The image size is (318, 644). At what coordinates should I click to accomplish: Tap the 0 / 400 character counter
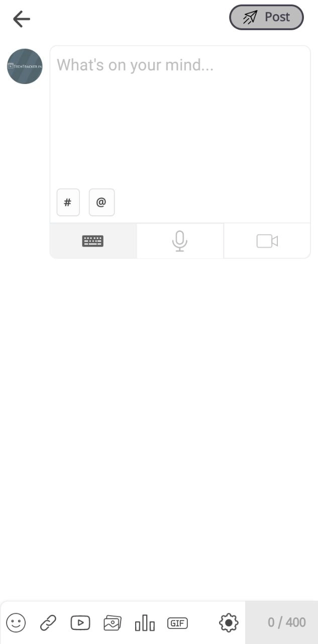click(x=286, y=622)
